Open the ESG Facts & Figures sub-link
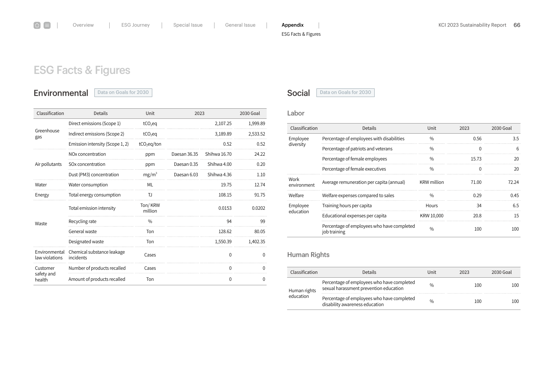This screenshot has height=392, width=554. (x=301, y=34)
